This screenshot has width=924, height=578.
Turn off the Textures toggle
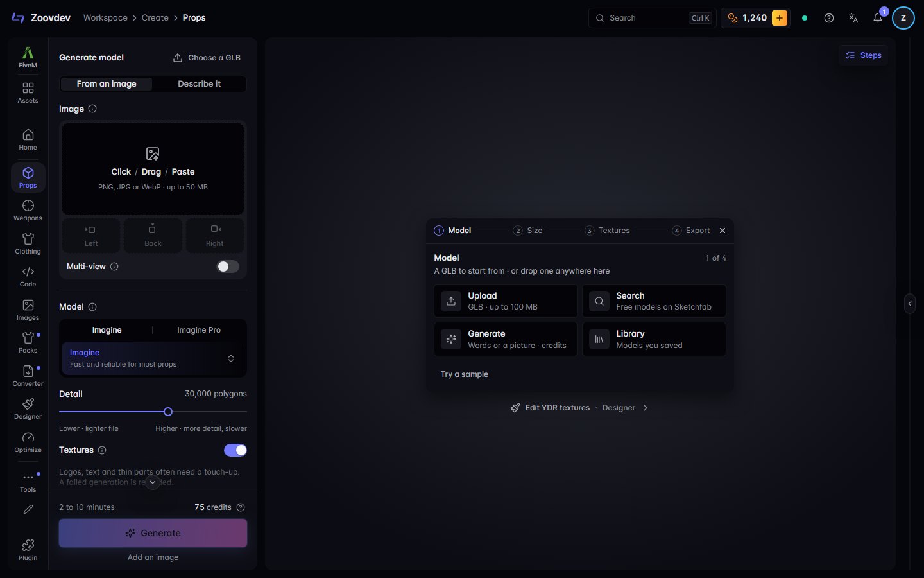point(235,450)
